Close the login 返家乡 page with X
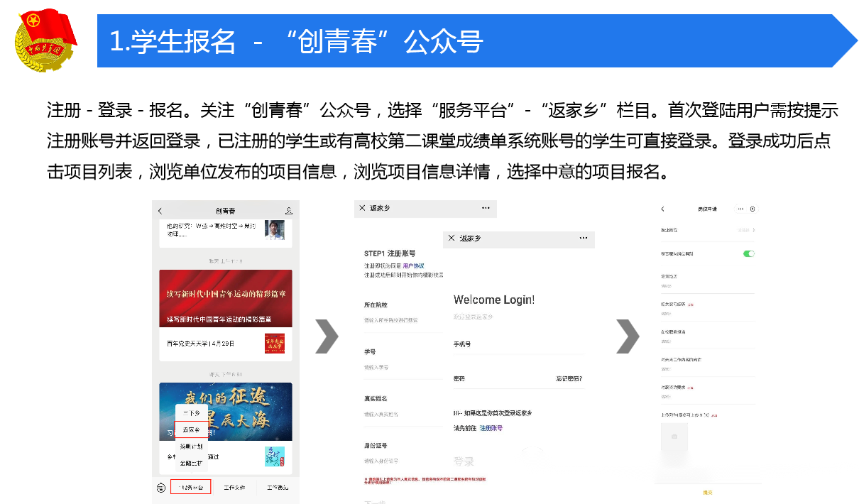Image resolution: width=859 pixels, height=504 pixels. tap(452, 239)
